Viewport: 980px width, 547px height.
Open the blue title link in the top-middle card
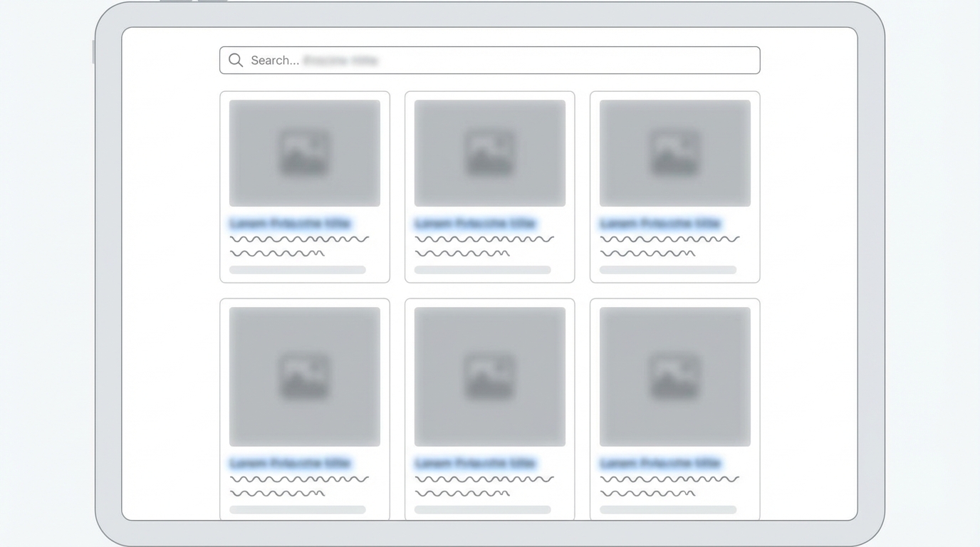pos(475,224)
